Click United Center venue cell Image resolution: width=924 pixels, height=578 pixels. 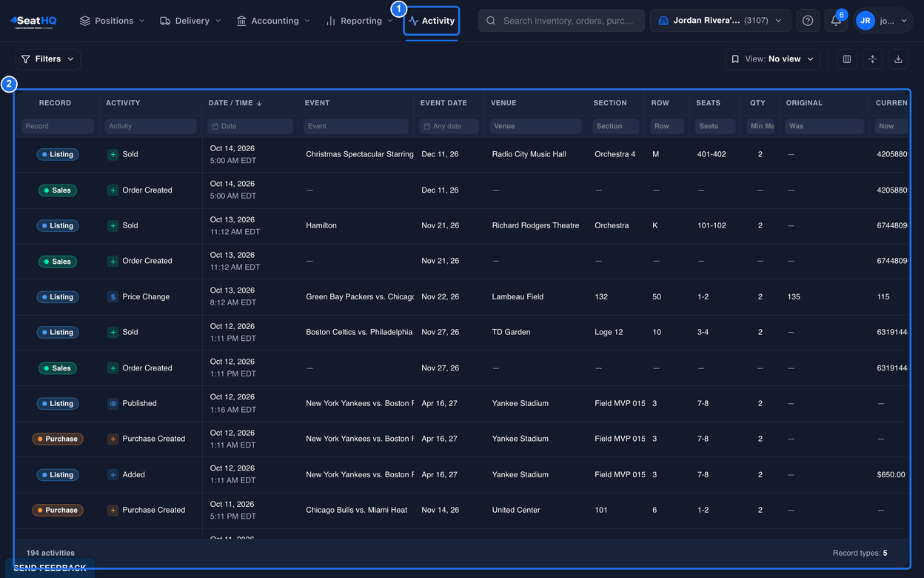516,510
